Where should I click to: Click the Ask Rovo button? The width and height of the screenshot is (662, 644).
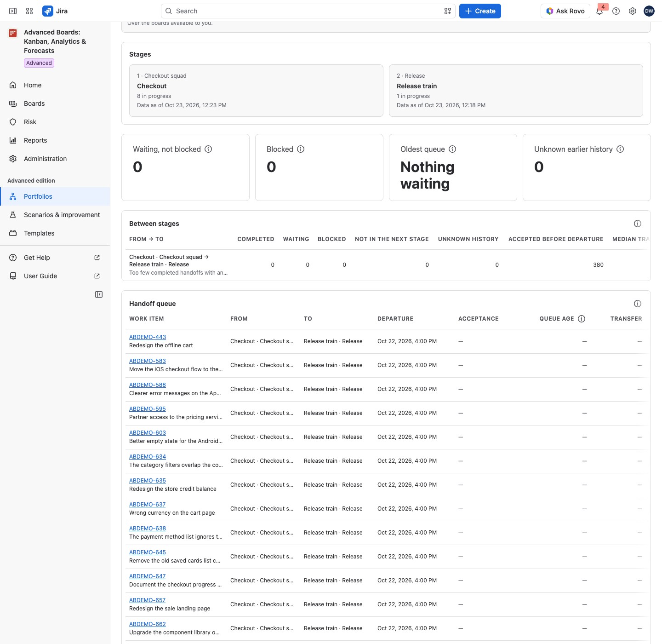point(565,11)
